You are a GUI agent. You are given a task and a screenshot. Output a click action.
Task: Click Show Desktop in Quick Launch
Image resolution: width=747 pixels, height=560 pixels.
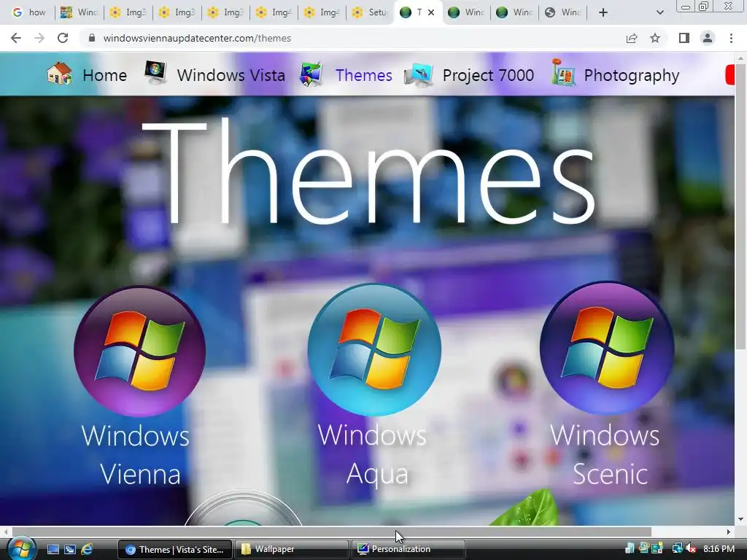(x=53, y=550)
